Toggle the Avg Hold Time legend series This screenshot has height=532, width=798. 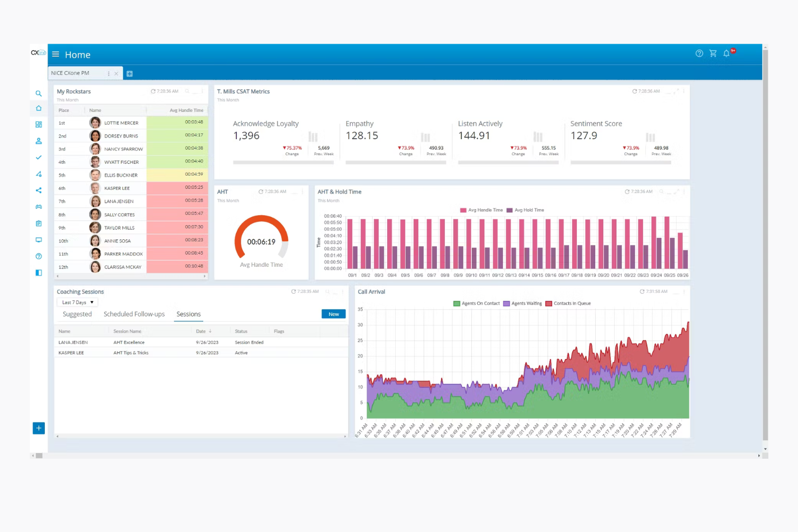pos(526,210)
